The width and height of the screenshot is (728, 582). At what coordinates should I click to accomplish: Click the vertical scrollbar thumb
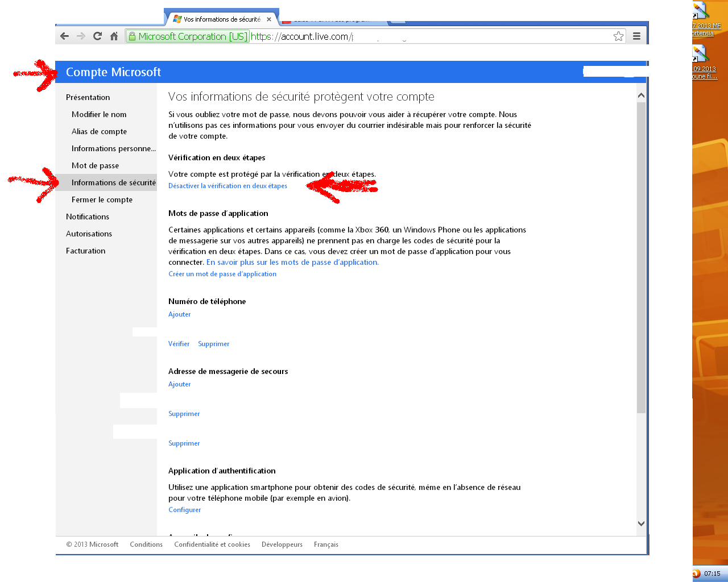click(x=641, y=257)
